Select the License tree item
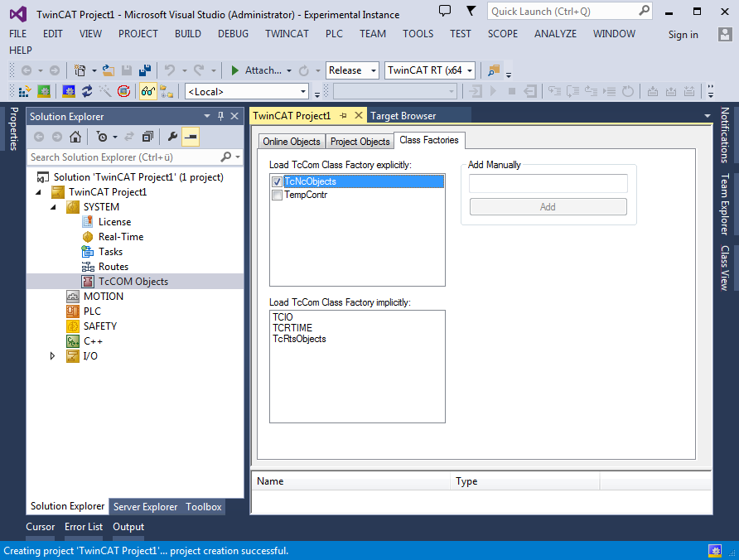The height and width of the screenshot is (560, 739). point(114,222)
